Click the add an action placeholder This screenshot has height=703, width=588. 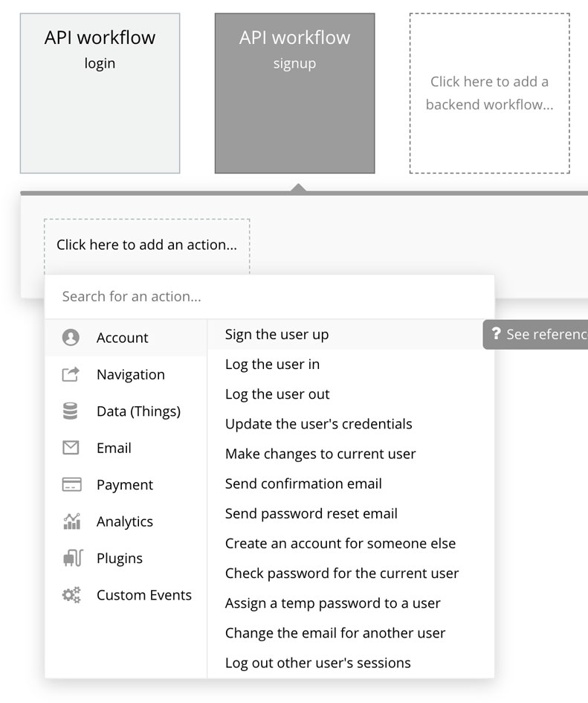146,245
